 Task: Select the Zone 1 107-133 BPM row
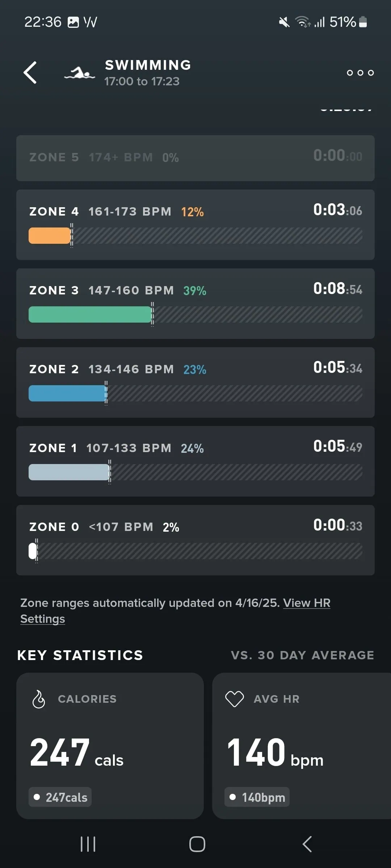[195, 461]
